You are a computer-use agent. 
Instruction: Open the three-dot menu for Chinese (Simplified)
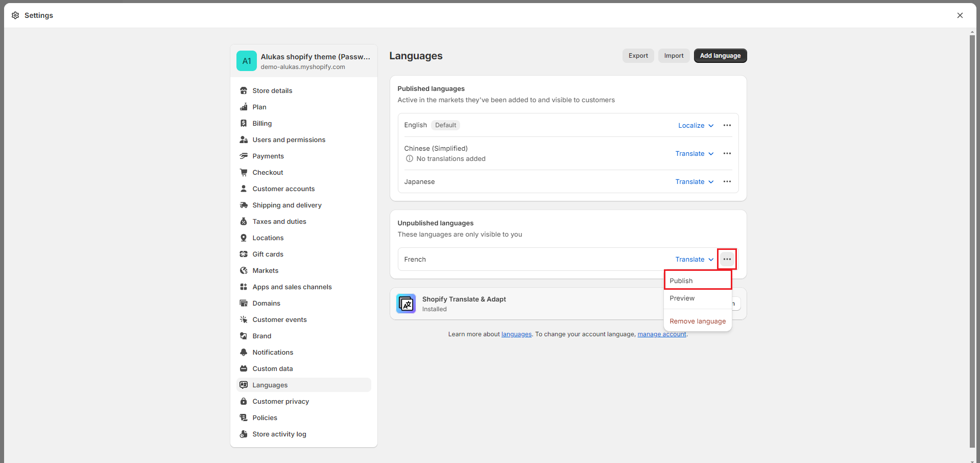pyautogui.click(x=727, y=154)
